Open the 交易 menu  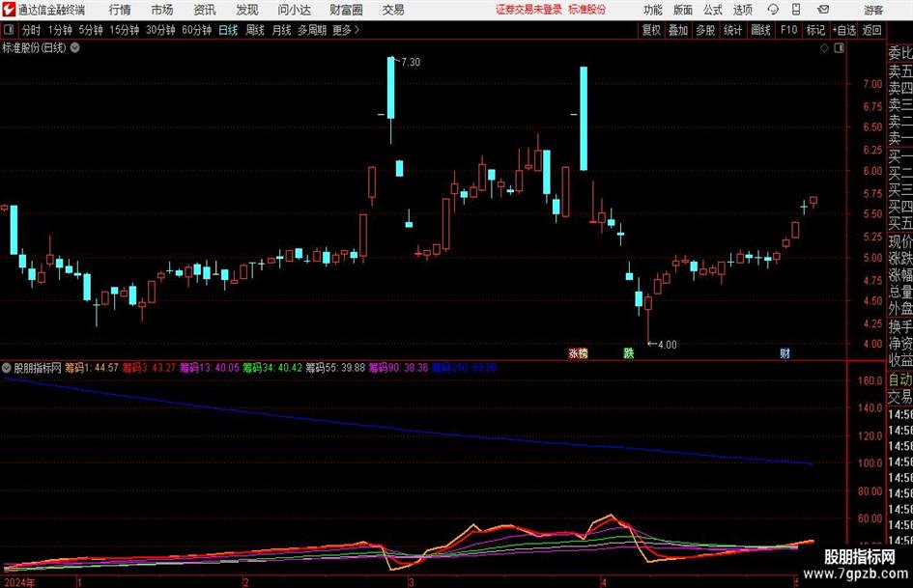tap(393, 10)
